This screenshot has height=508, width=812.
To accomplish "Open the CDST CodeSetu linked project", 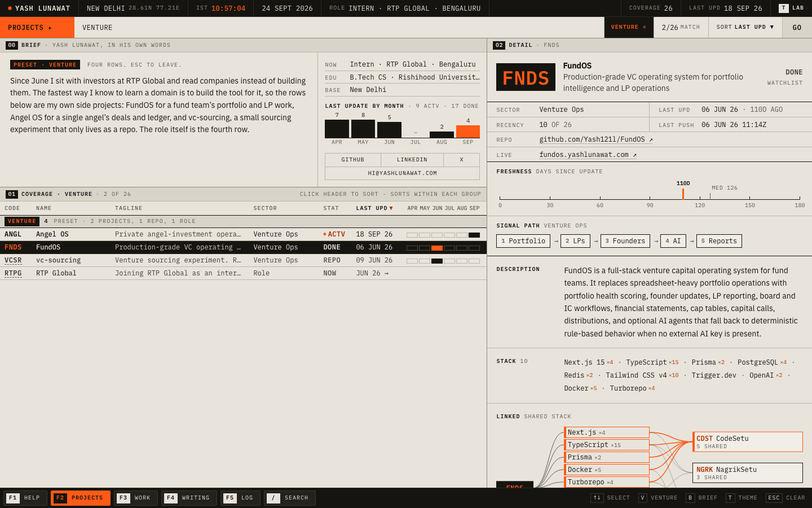I will 748,442.
